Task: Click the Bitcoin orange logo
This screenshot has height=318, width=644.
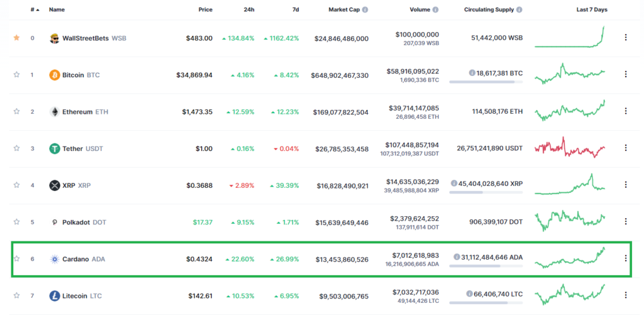Action: pyautogui.click(x=54, y=75)
